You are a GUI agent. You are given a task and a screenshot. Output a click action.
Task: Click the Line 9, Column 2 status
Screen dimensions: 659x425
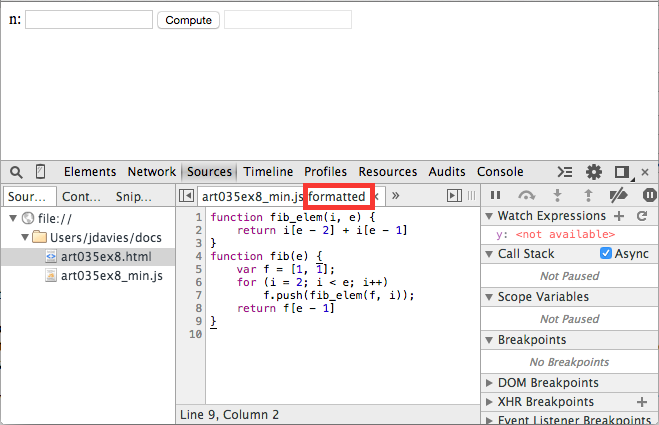(x=229, y=415)
